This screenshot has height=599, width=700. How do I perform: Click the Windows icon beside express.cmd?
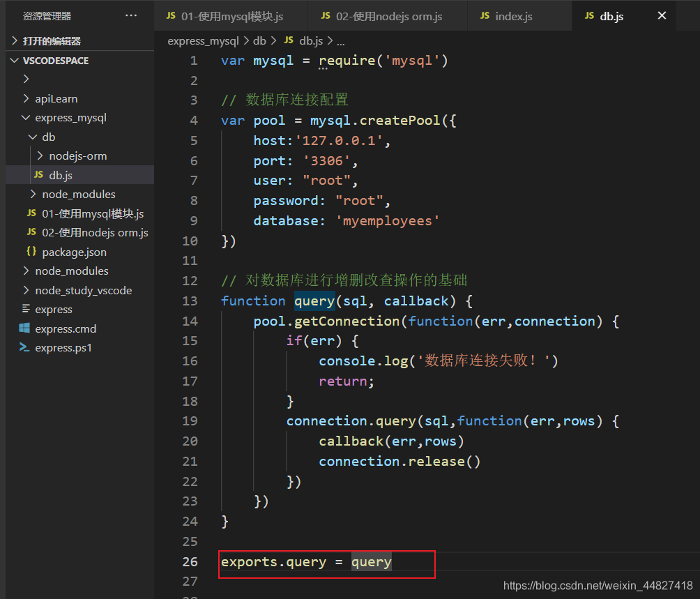click(x=24, y=328)
